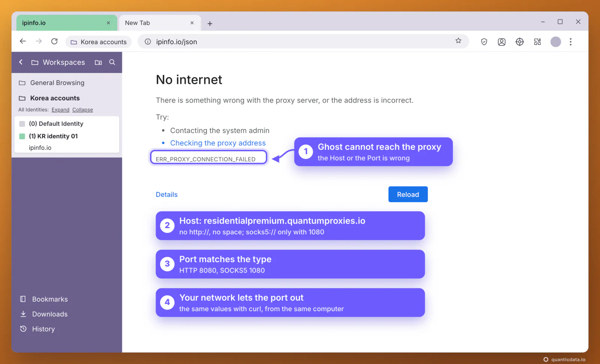
Task: Open Bookmarks in the sidebar
Action: point(44,299)
